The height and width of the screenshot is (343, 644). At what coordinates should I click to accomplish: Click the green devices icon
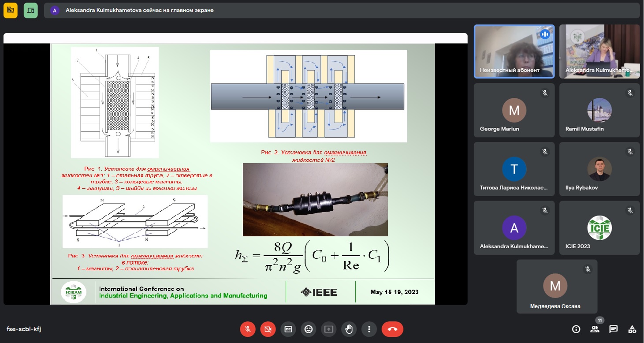pyautogui.click(x=30, y=10)
